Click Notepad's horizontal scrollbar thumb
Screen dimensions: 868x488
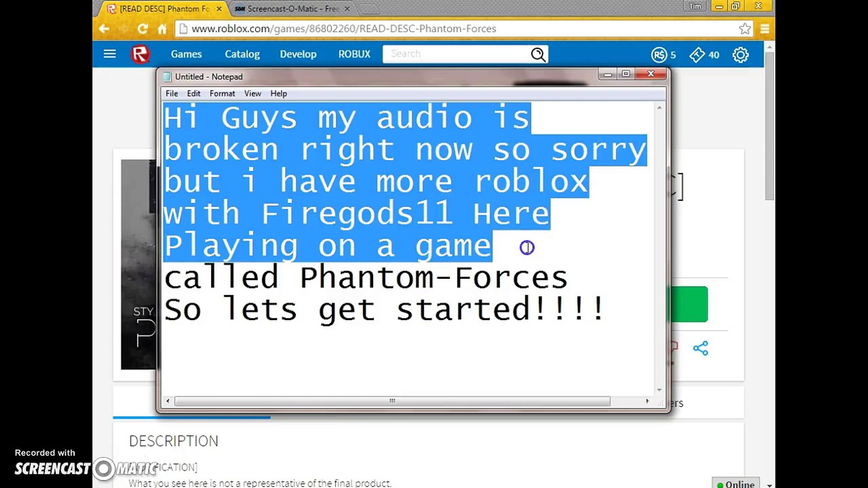[x=392, y=401]
